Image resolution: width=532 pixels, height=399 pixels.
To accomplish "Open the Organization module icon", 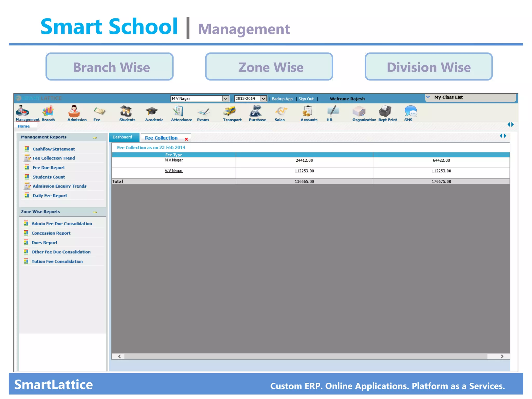I will point(359,111).
